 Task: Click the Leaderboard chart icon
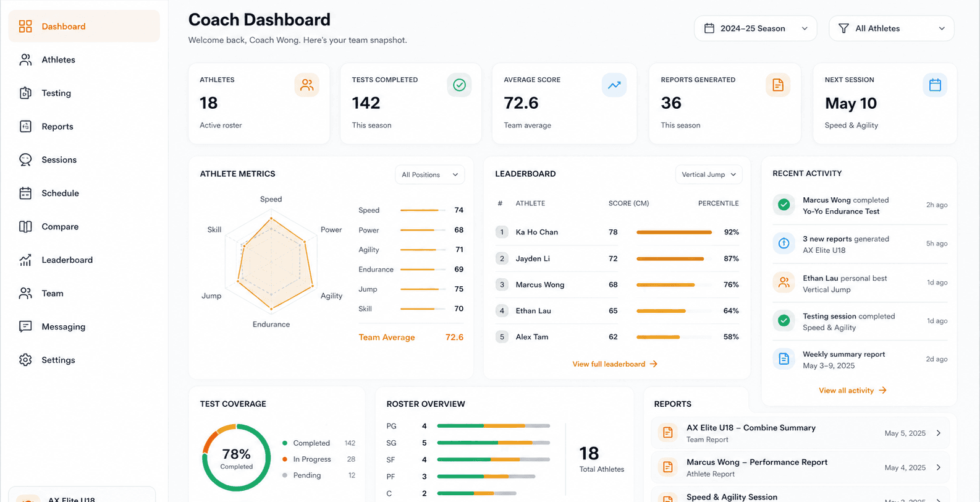pyautogui.click(x=25, y=260)
